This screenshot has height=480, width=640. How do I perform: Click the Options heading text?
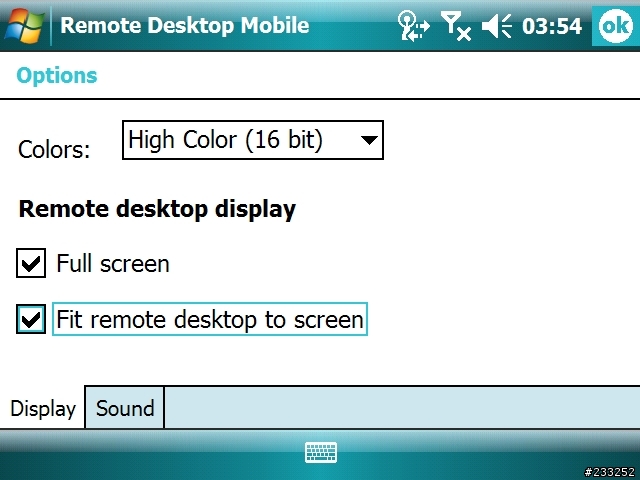pos(57,76)
